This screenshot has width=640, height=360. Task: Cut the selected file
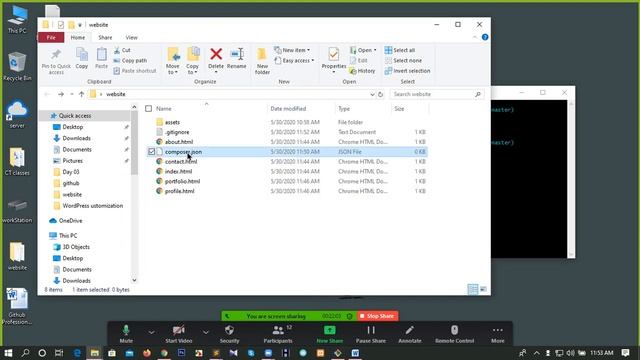tap(122, 50)
